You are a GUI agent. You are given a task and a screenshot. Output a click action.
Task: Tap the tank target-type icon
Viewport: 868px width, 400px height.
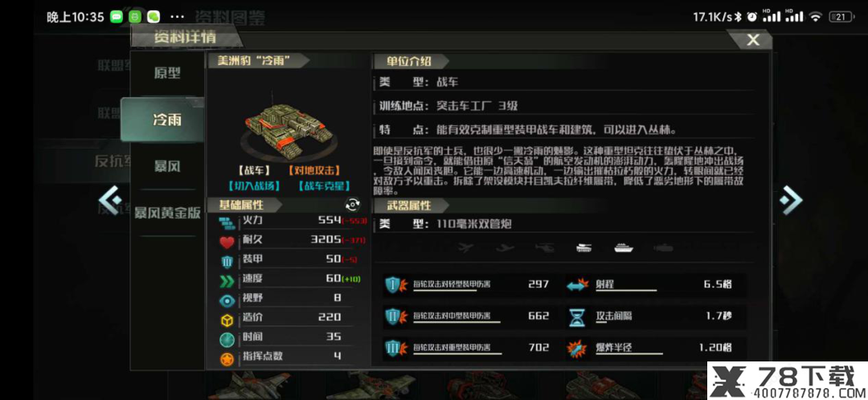pos(584,248)
